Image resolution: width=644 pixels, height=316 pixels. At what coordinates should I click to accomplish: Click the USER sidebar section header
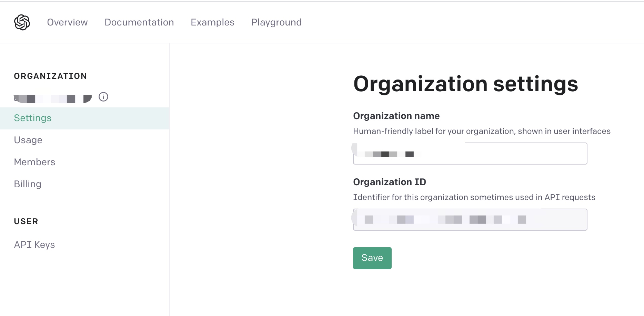point(26,221)
